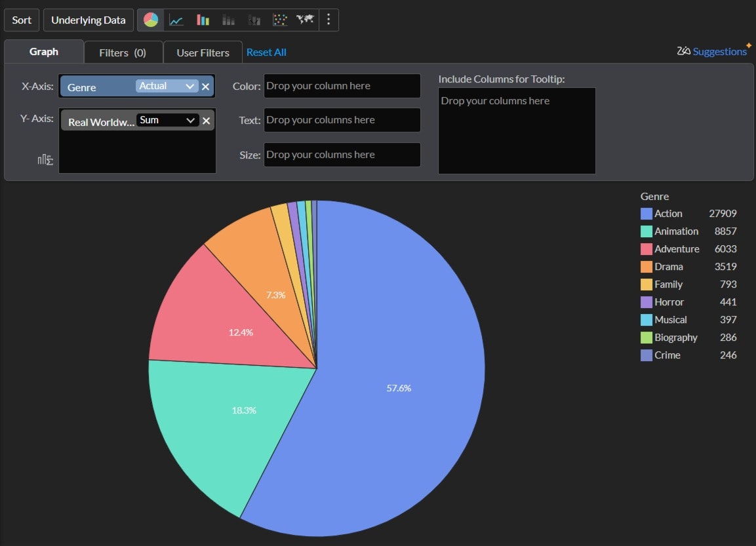Toggle Action legend color swatch

pos(646,214)
